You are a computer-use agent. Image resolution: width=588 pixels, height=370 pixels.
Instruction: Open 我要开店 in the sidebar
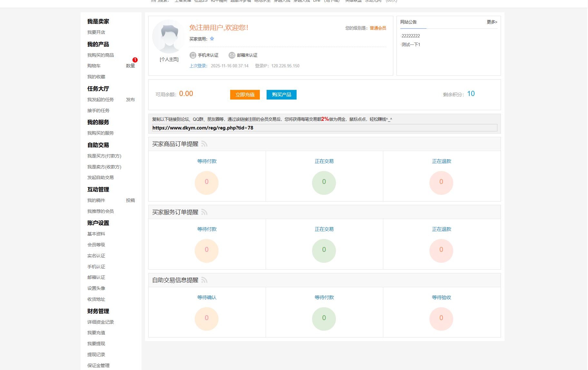click(96, 33)
